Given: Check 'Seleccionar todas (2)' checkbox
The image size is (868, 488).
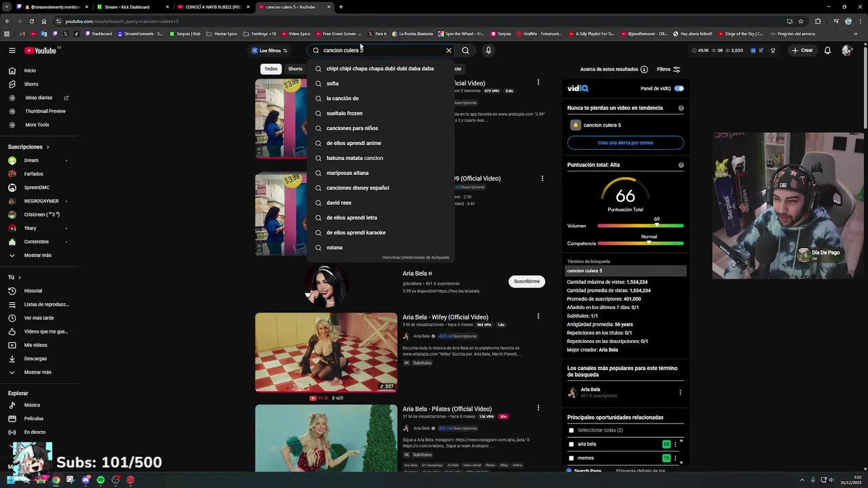Looking at the screenshot, I should point(571,430).
